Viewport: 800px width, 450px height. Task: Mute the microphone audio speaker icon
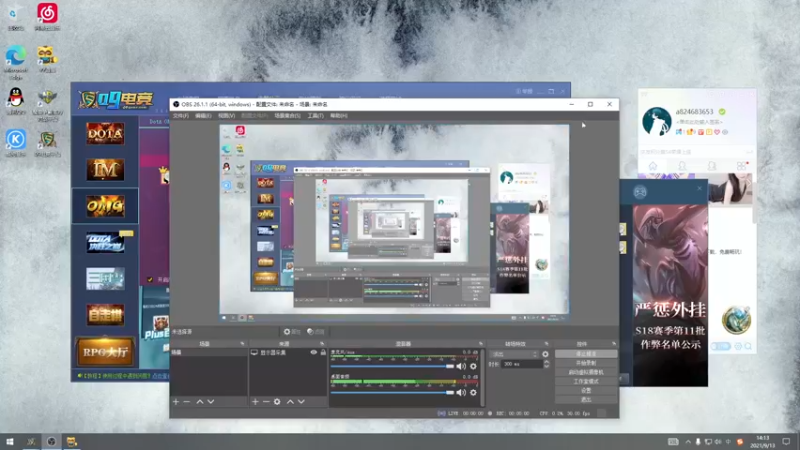pos(461,366)
